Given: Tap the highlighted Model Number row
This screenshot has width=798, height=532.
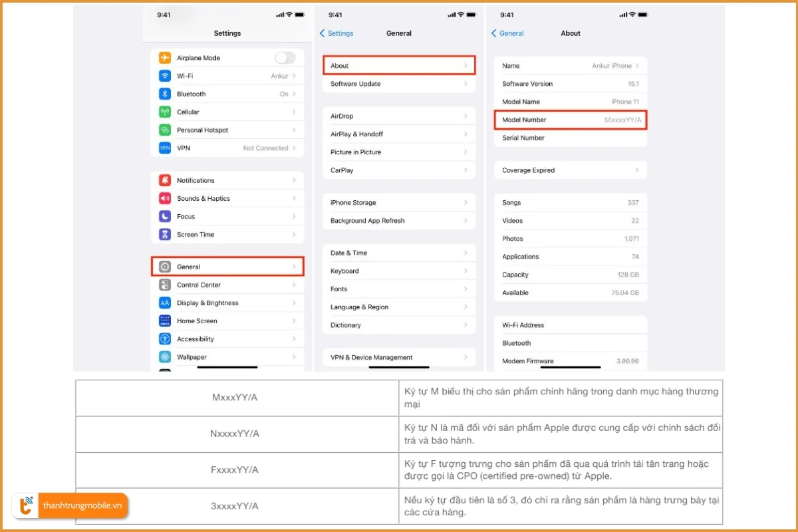Looking at the screenshot, I should coord(570,120).
